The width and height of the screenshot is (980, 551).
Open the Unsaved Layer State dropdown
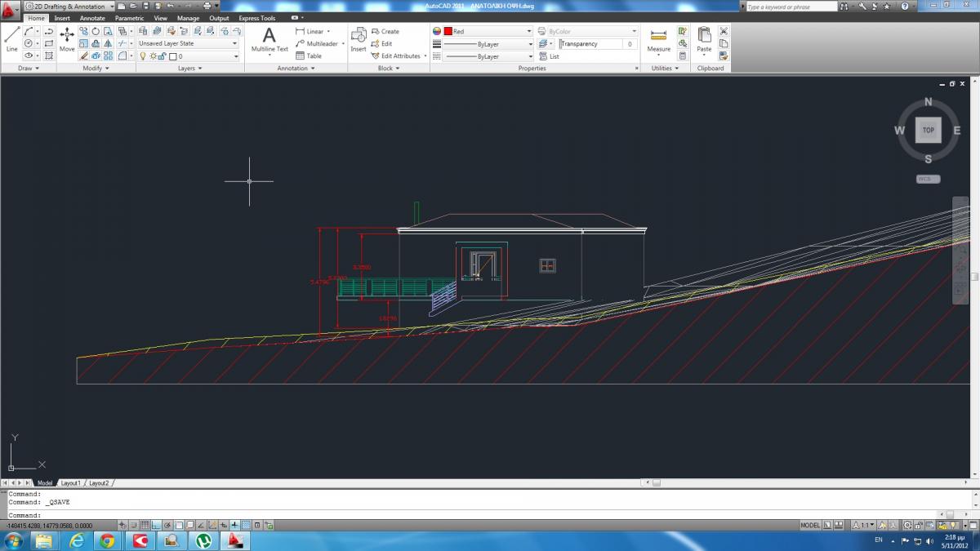[188, 43]
